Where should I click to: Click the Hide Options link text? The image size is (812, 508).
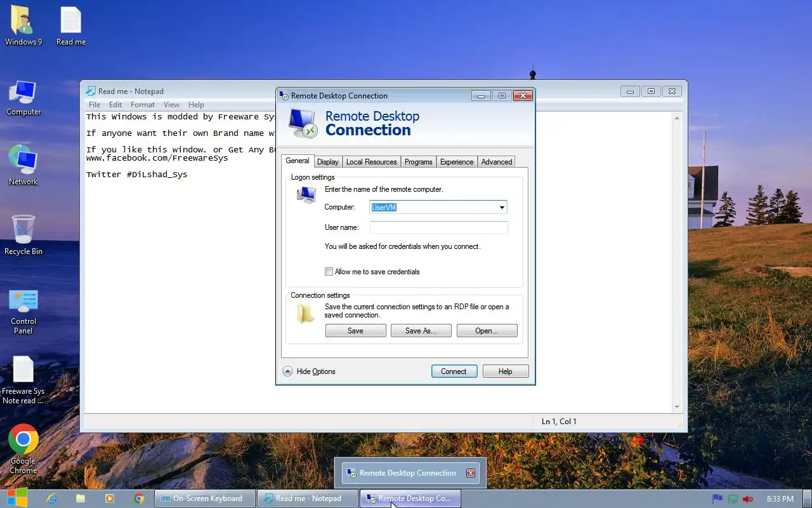point(316,371)
